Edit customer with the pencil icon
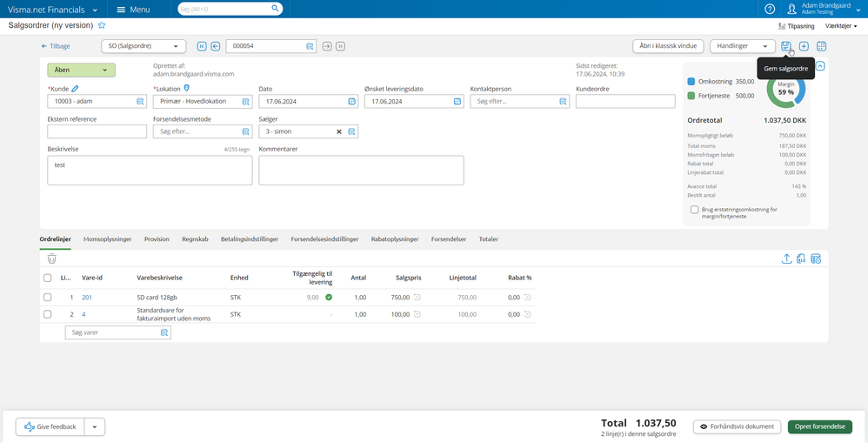 pos(76,88)
